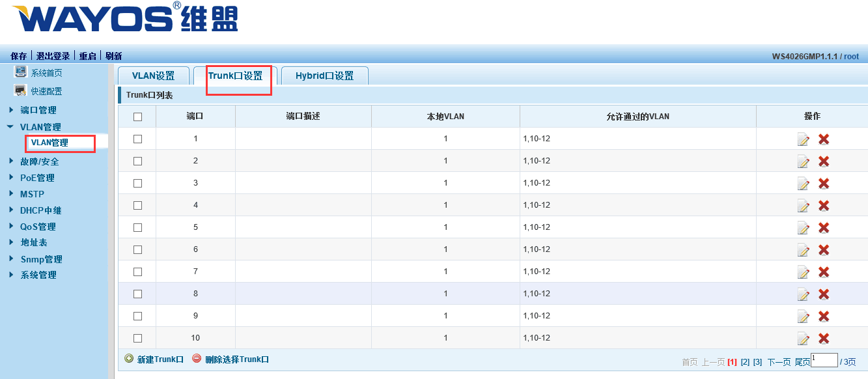Expand the DHCP中继 sidebar section

pos(40,210)
